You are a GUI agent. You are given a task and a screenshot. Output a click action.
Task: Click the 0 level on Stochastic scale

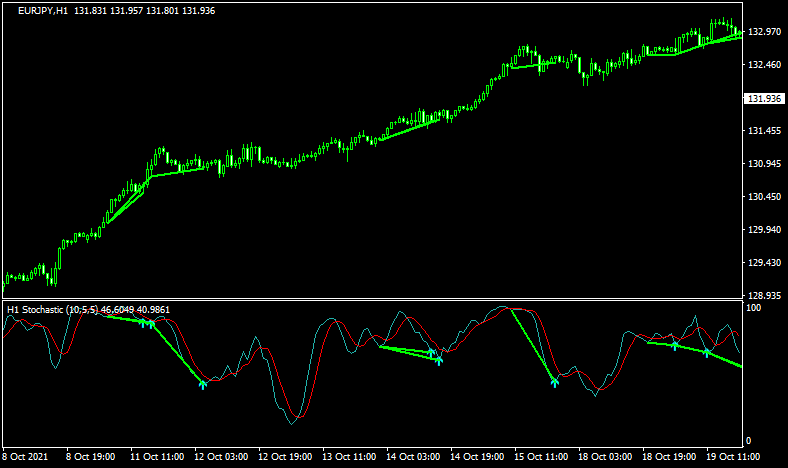pyautogui.click(x=749, y=441)
